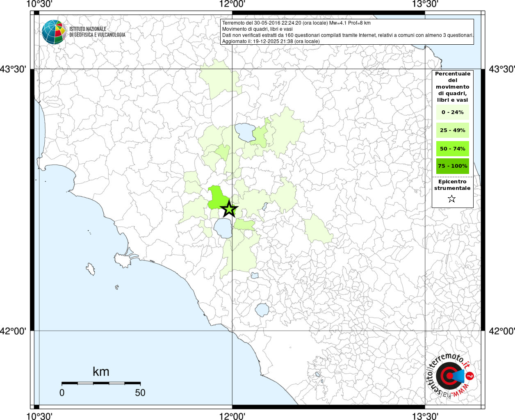Select the 0 - 24% legend swatch
The image size is (515, 420).
[x=452, y=112]
